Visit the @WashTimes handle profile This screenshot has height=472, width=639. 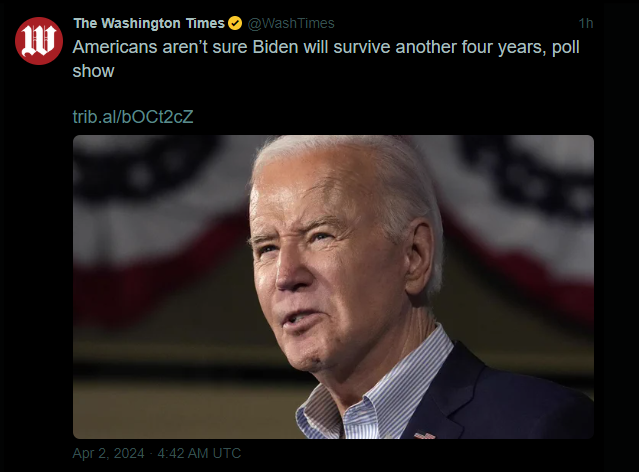tap(291, 23)
